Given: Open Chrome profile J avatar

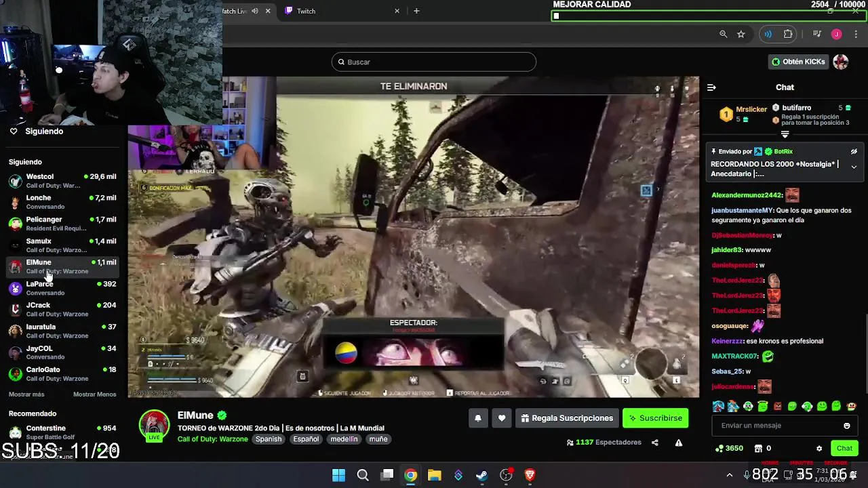Looking at the screenshot, I should tap(837, 34).
